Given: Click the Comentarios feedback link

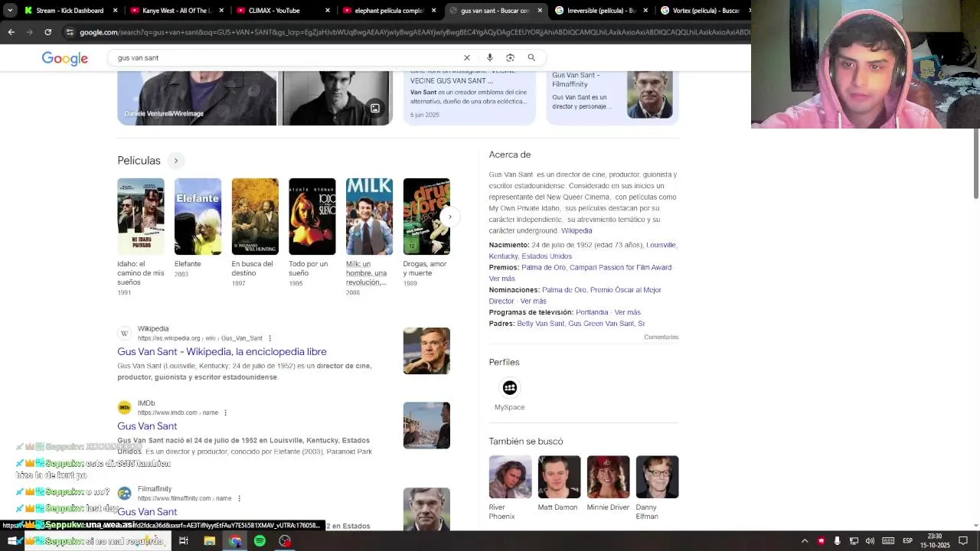Looking at the screenshot, I should (661, 337).
